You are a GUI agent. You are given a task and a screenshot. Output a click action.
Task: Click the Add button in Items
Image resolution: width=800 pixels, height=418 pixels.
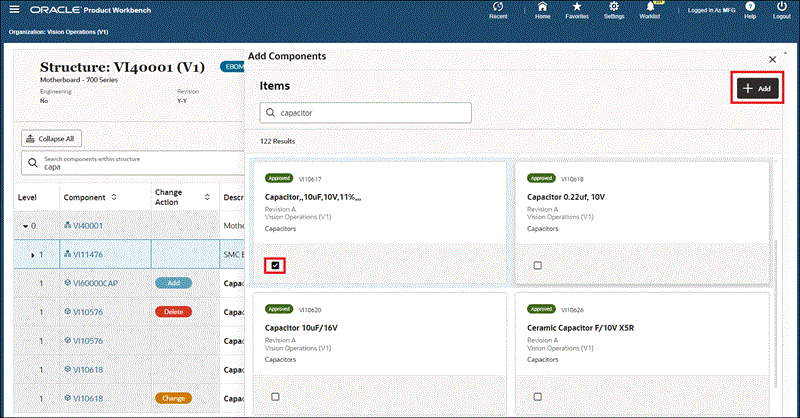[758, 88]
